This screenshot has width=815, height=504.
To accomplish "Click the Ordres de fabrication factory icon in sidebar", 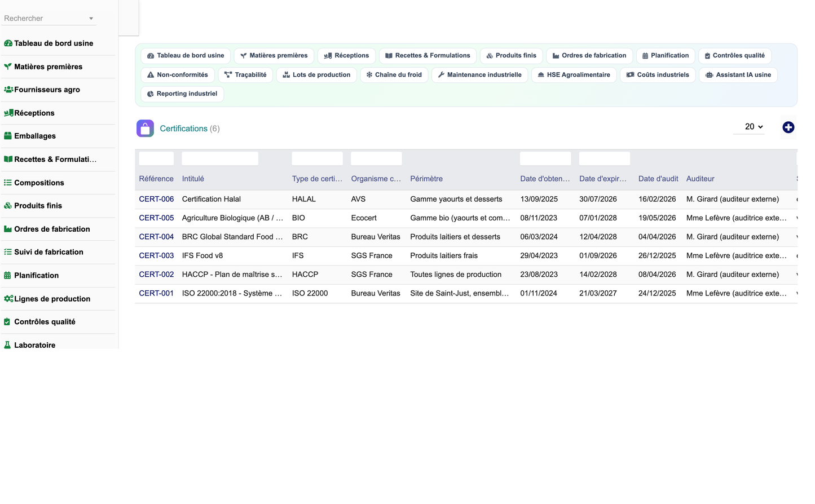I will click(8, 229).
